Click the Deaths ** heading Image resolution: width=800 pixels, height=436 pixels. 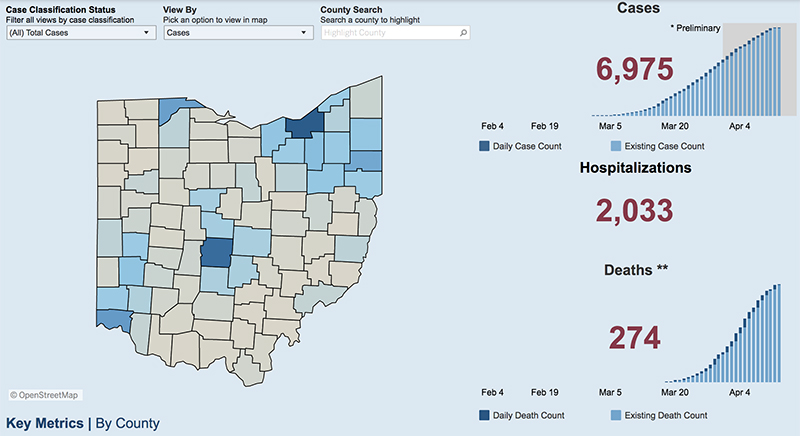[636, 270]
